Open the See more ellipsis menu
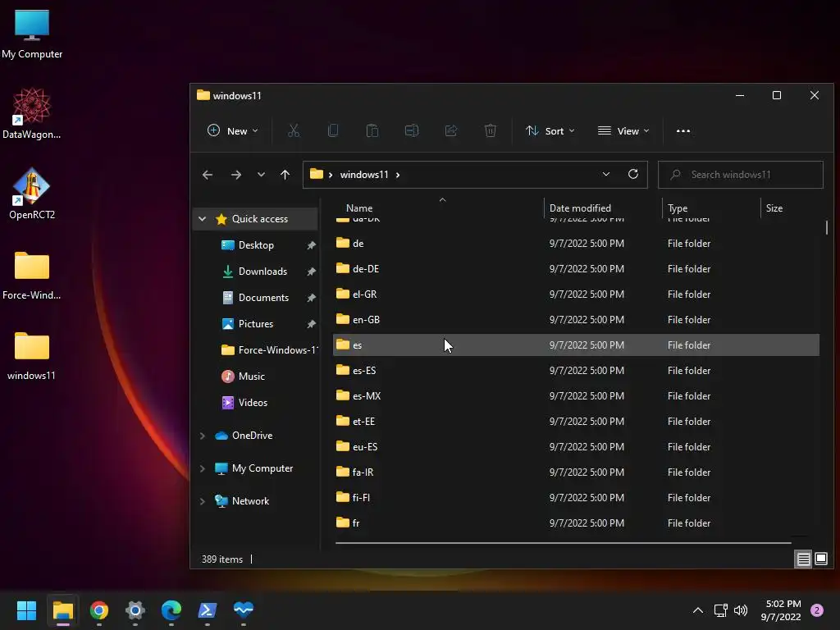The height and width of the screenshot is (630, 840). [683, 130]
